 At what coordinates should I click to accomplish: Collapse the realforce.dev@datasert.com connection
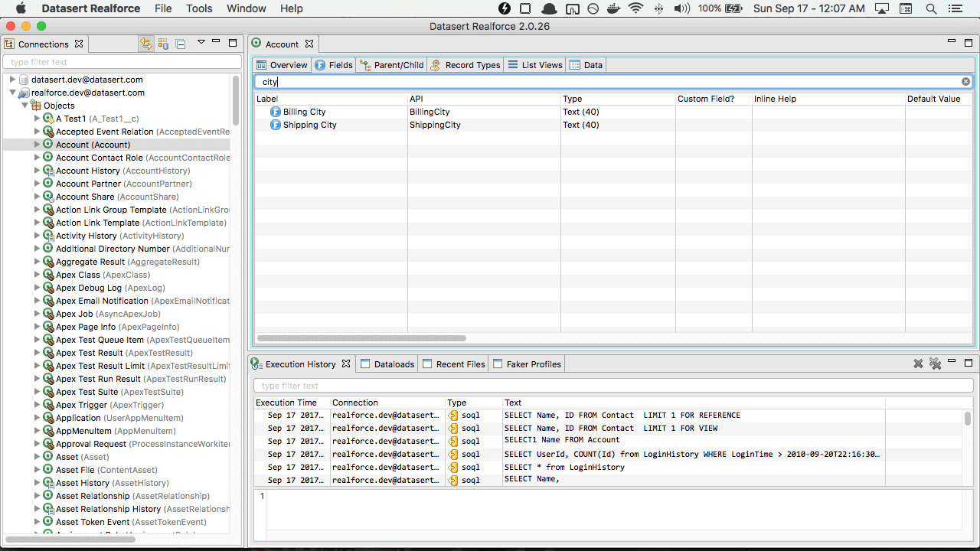pos(12,93)
